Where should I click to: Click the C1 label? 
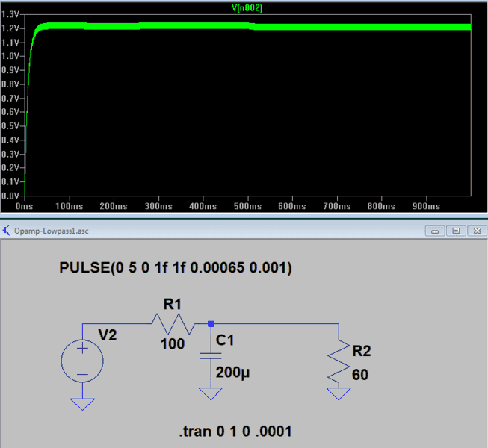point(225,340)
